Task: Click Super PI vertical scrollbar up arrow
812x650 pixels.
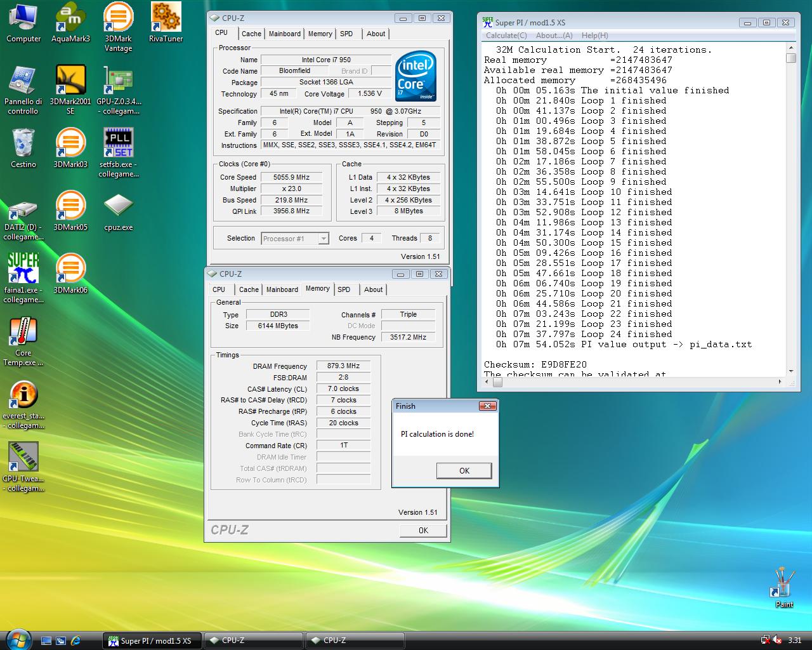Action: tap(790, 48)
